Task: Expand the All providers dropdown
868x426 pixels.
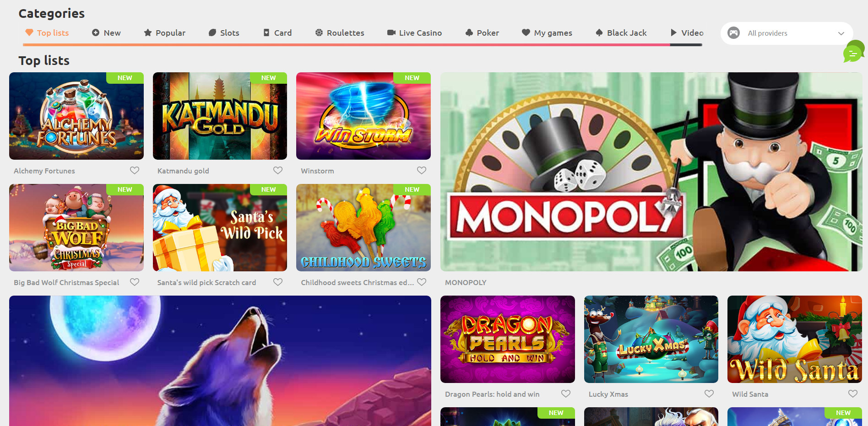Action: tap(787, 33)
